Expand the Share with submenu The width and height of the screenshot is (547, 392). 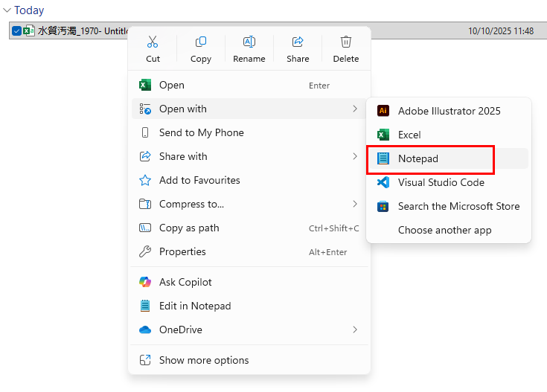[355, 156]
